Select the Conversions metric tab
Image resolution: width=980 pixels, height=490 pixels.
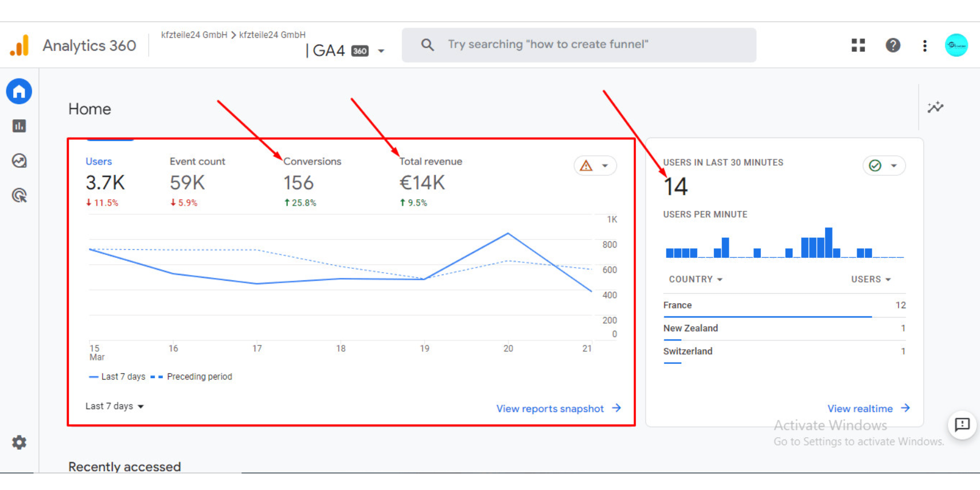click(x=312, y=162)
